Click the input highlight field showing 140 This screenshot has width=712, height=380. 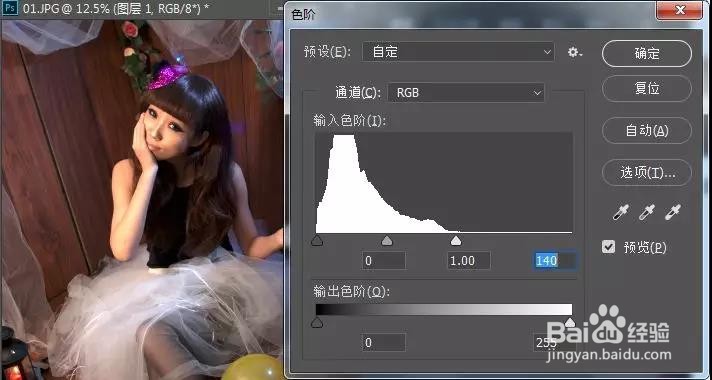(x=555, y=261)
